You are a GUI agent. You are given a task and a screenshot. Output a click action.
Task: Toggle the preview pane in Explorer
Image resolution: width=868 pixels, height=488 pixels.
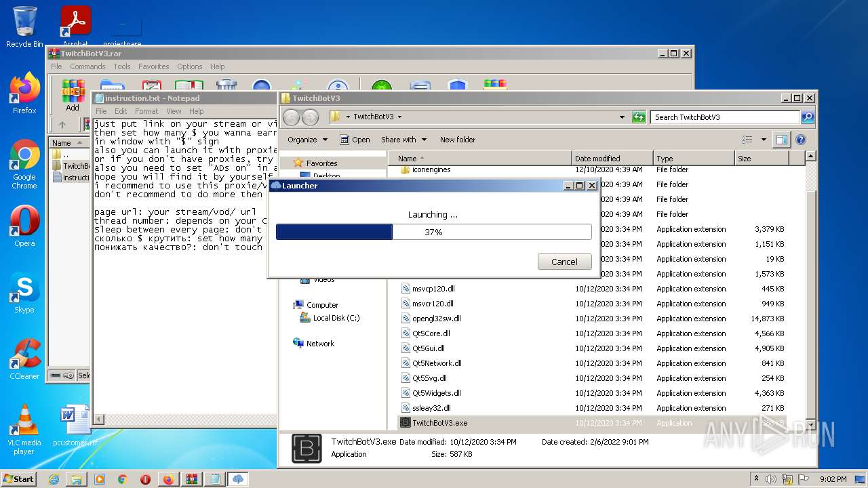click(x=782, y=140)
